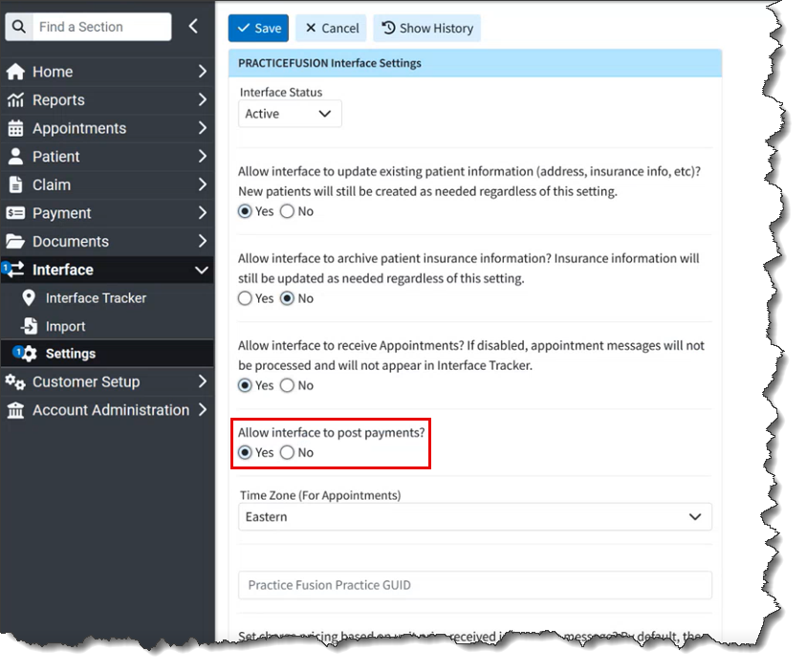806x672 pixels.
Task: Go to Interface Tracker submenu
Action: (x=107, y=298)
